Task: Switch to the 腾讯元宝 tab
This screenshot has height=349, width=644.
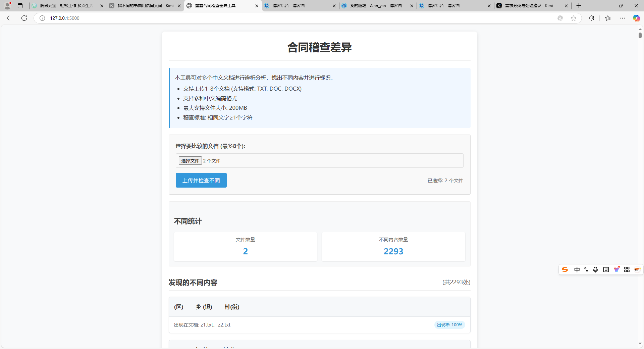Action: 67,6
